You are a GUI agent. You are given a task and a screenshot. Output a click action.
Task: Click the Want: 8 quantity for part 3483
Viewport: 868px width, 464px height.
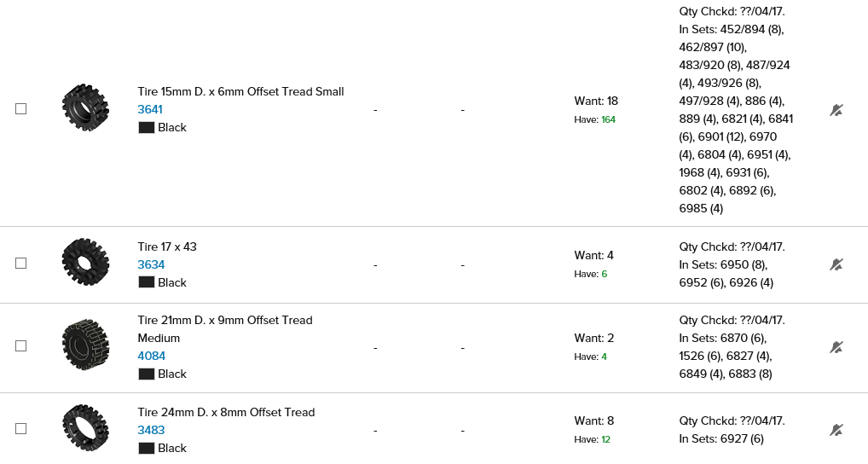point(593,420)
